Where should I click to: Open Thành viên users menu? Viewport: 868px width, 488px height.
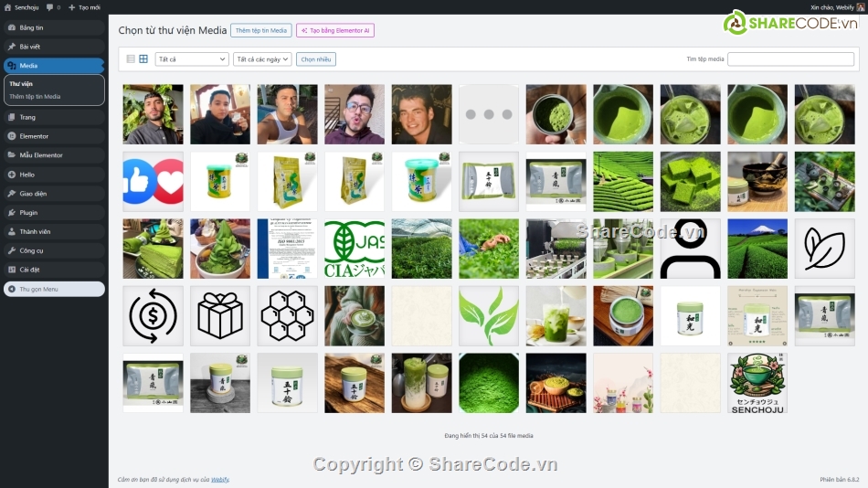(54, 231)
